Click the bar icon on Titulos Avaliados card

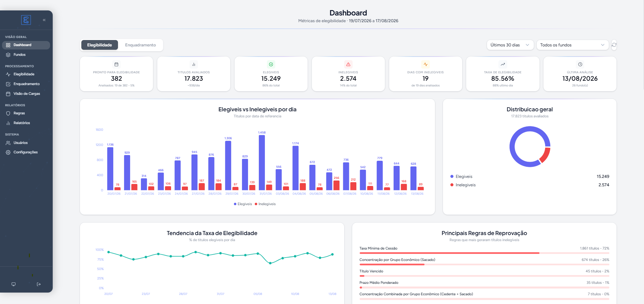click(x=194, y=64)
